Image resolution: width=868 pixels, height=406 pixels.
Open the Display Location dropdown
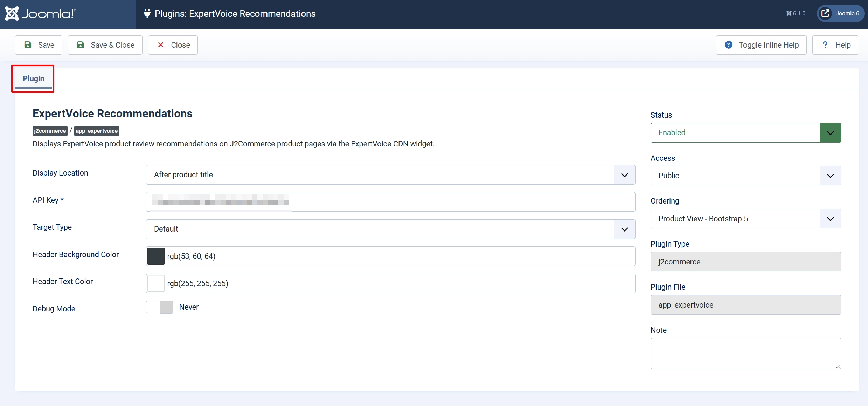tap(390, 175)
